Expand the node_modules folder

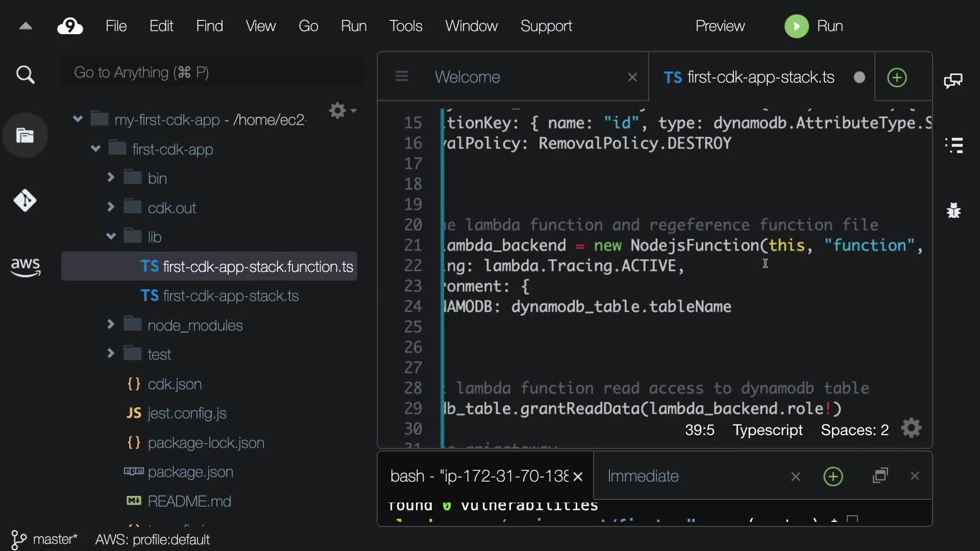click(x=110, y=324)
